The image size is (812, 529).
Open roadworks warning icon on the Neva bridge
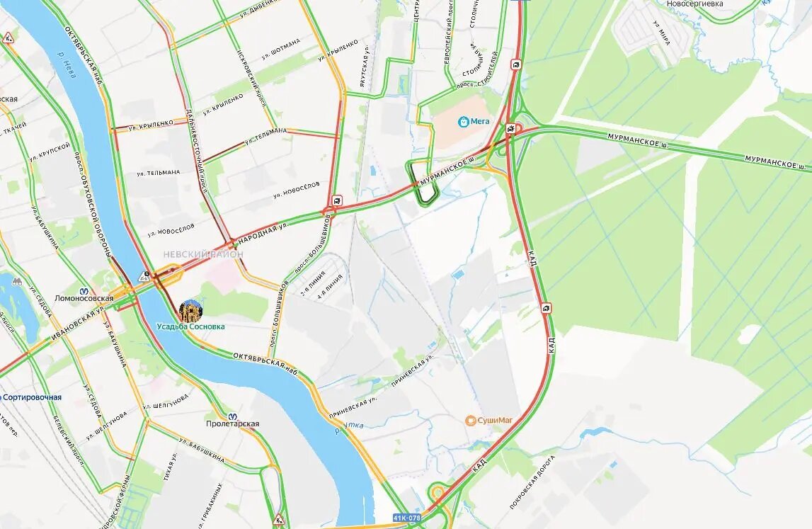point(144,277)
